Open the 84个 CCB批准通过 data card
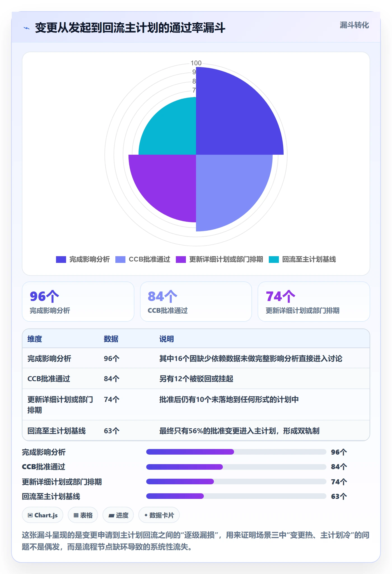The image size is (392, 574). coord(196,302)
